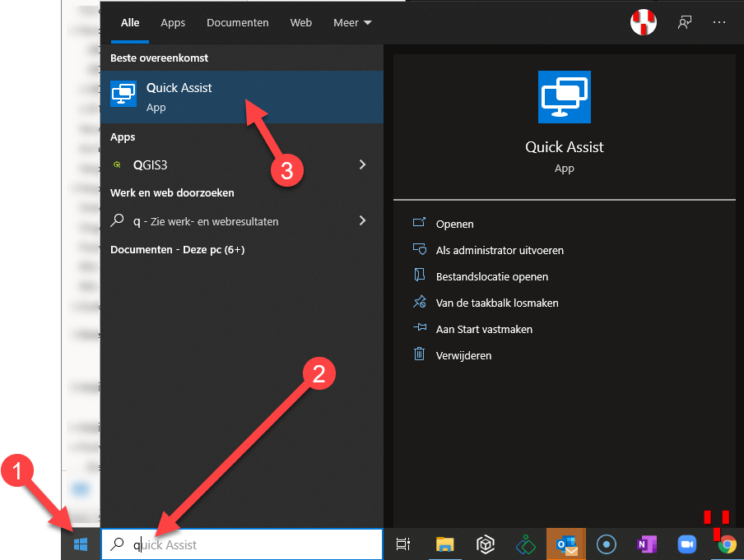Switch to the Apps filter tab
Viewport: 744px width, 560px height.
pos(173,22)
